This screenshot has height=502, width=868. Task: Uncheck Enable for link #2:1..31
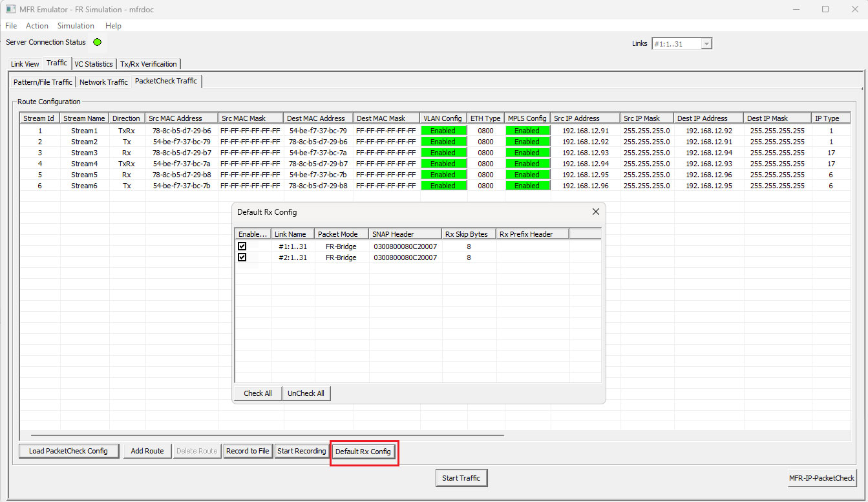(x=242, y=257)
